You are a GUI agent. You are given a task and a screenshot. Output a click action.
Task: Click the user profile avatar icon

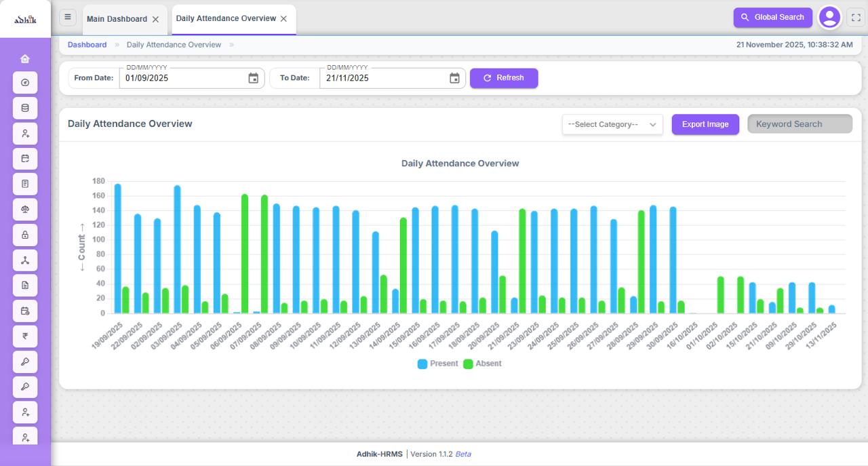(x=829, y=18)
